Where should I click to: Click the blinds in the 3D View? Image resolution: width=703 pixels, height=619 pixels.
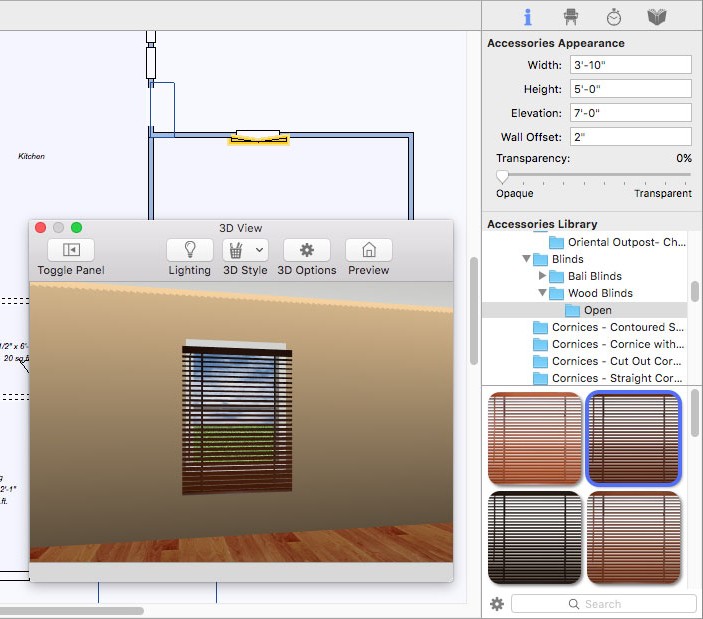(237, 420)
